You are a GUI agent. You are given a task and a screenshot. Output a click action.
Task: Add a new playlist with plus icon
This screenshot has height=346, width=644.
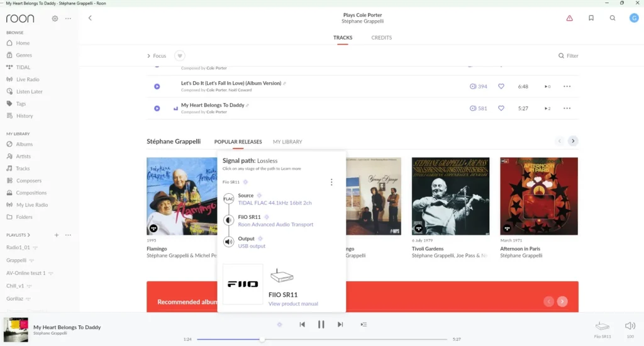[57, 235]
